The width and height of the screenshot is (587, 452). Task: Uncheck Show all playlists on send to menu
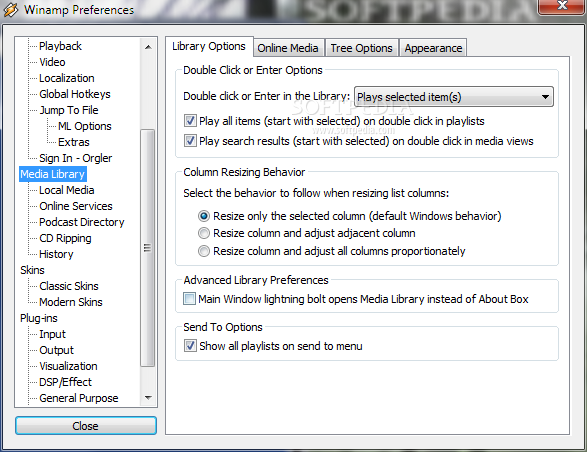coord(190,346)
